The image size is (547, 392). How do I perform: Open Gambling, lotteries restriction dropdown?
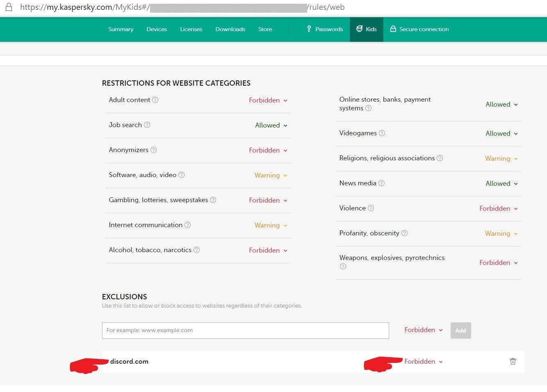click(x=268, y=200)
